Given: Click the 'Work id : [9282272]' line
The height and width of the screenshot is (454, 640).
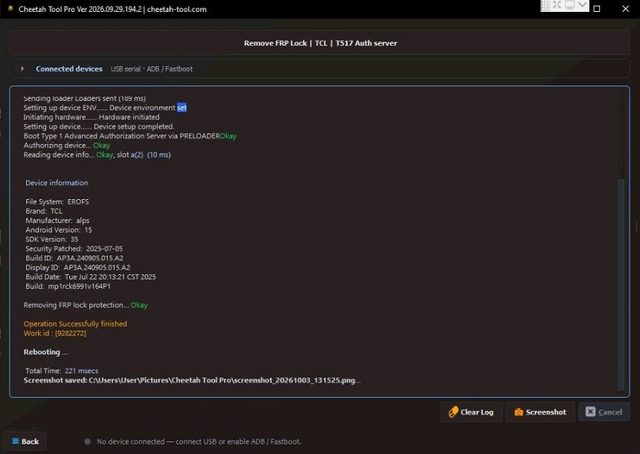Looking at the screenshot, I should [x=55, y=333].
